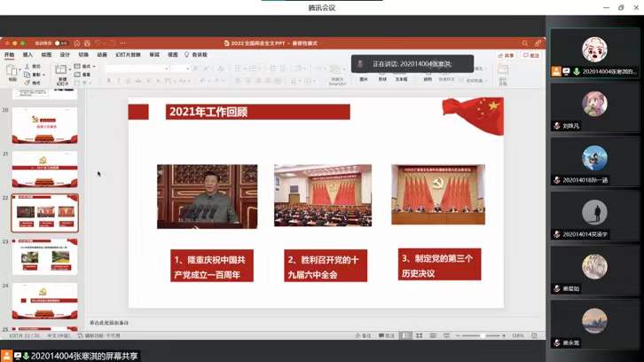Click the 批注 (Comments) button in ribbon

(x=531, y=55)
